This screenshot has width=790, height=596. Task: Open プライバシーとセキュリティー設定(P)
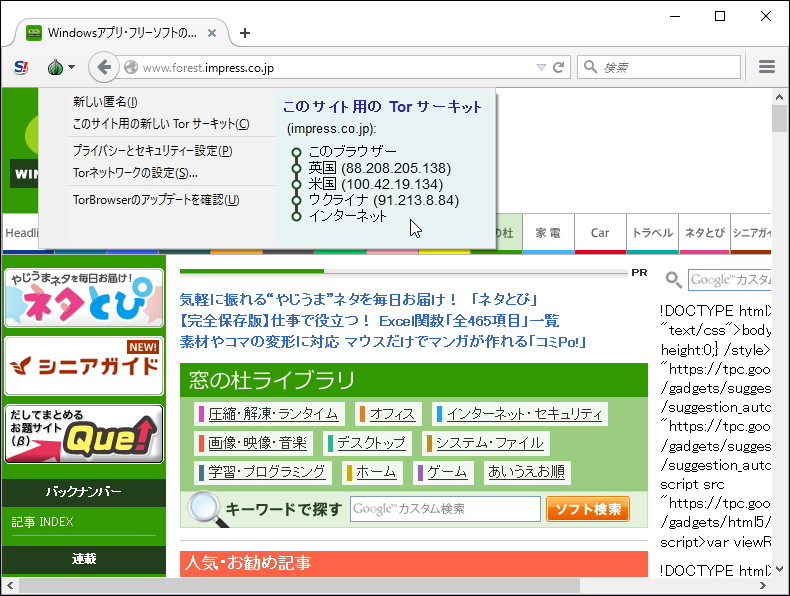(153, 151)
